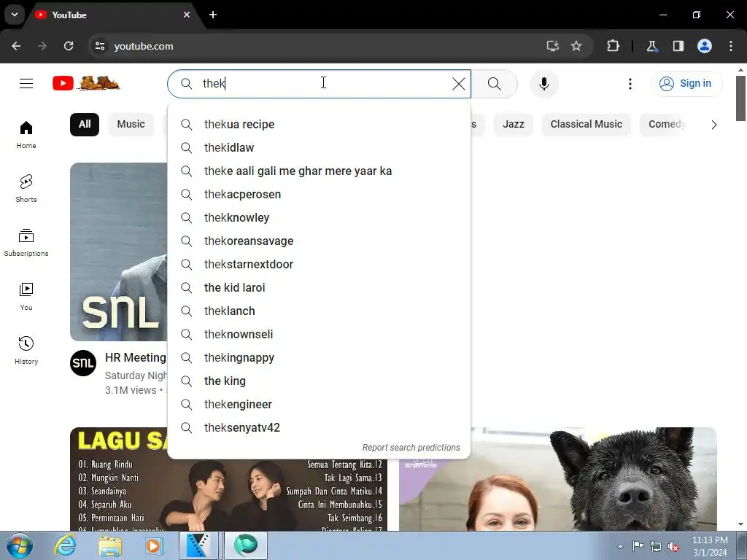The height and width of the screenshot is (560, 747).
Task: Open the HR Meeting video title
Action: pos(135,357)
